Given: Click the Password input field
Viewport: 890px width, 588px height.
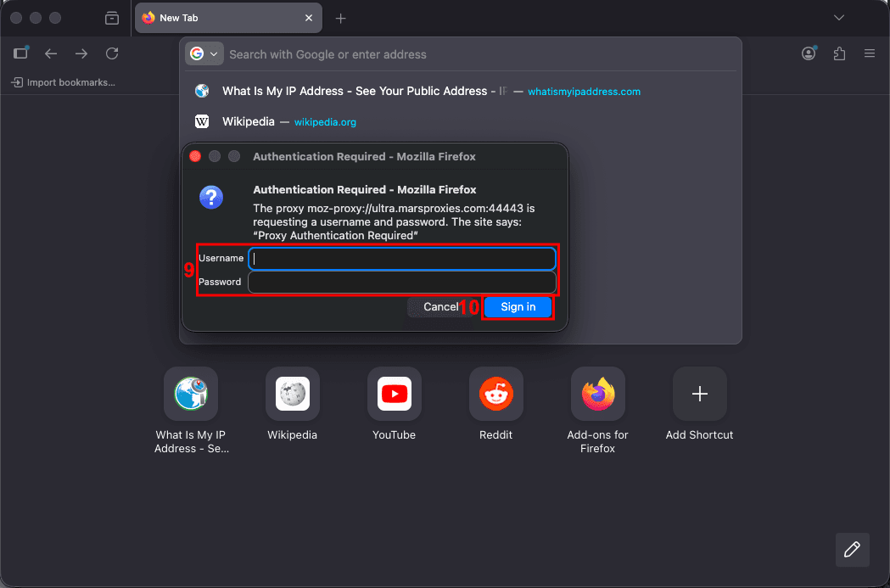Looking at the screenshot, I should tap(402, 282).
